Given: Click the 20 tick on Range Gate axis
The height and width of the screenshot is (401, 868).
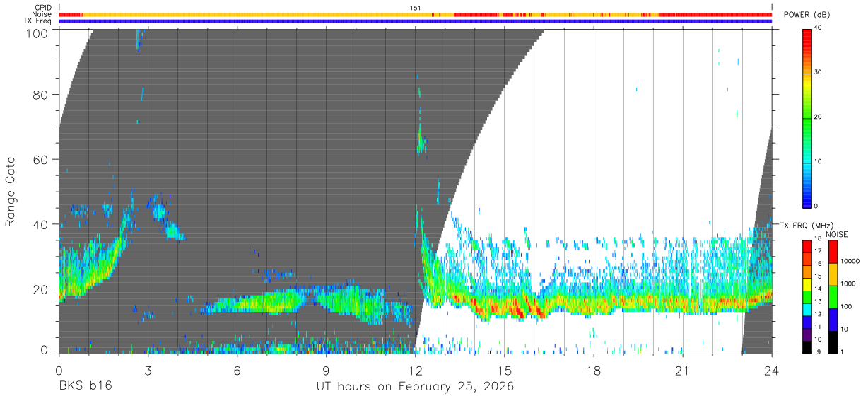Looking at the screenshot, I should (40, 289).
